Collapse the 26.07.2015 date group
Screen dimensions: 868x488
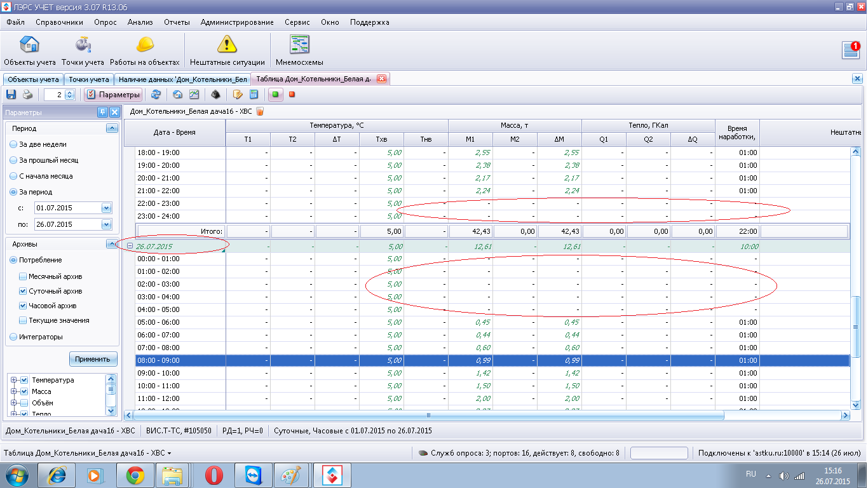click(130, 246)
